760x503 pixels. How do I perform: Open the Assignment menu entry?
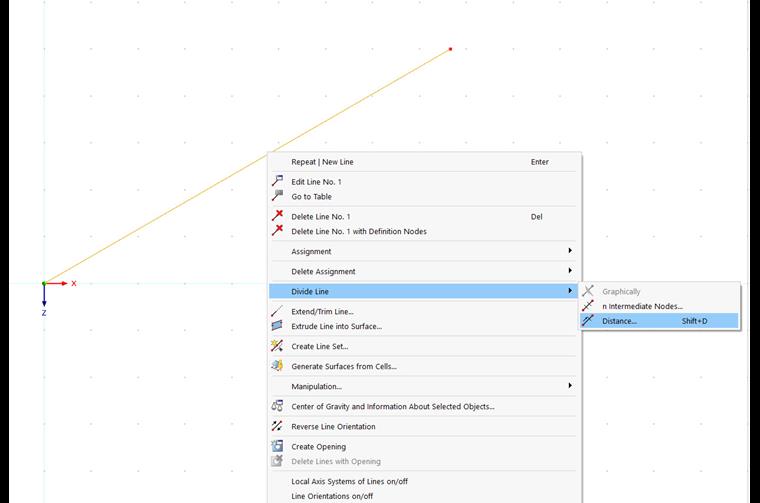425,252
